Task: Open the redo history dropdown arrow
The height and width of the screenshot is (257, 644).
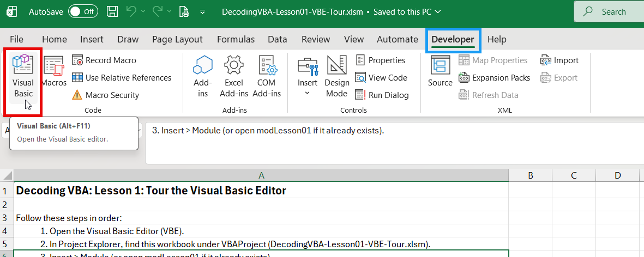Action: [170, 11]
